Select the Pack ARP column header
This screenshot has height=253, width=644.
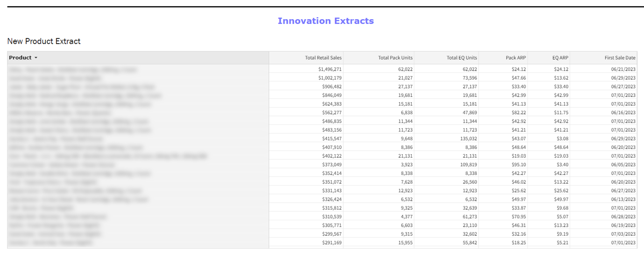point(516,58)
